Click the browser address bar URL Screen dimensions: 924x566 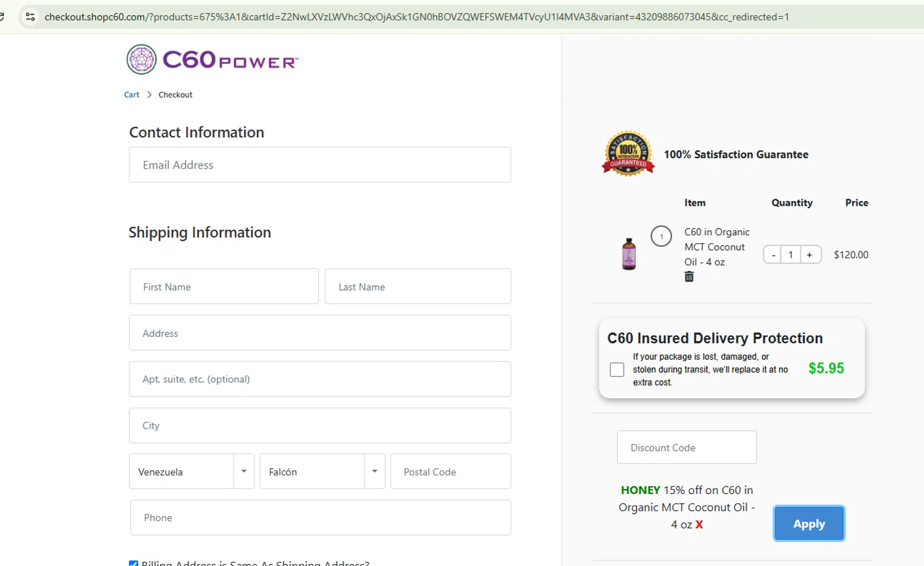coord(416,17)
